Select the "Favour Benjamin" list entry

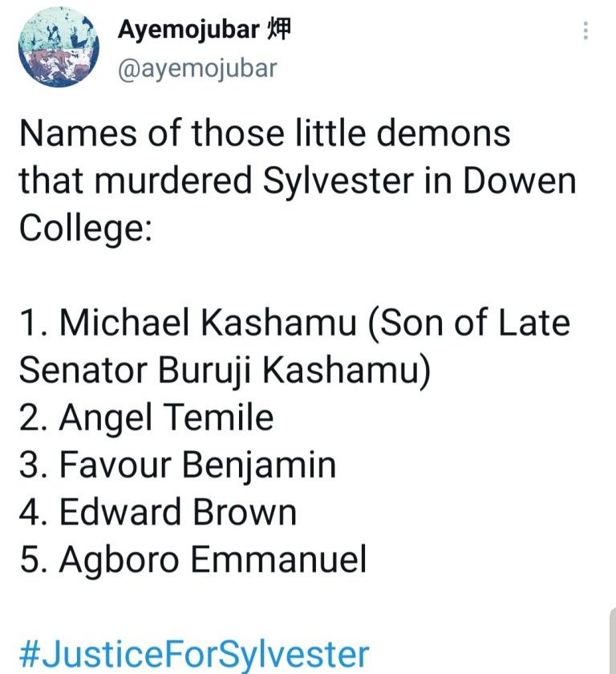click(197, 465)
